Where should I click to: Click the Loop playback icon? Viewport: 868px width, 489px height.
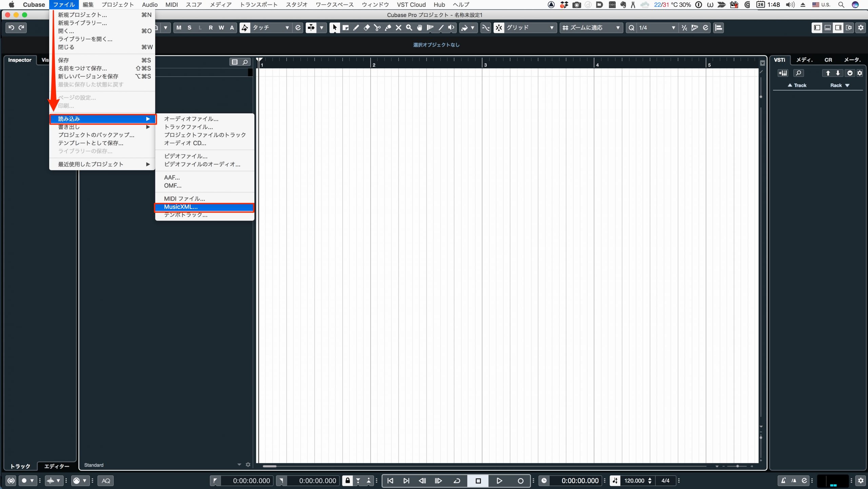tap(456, 481)
